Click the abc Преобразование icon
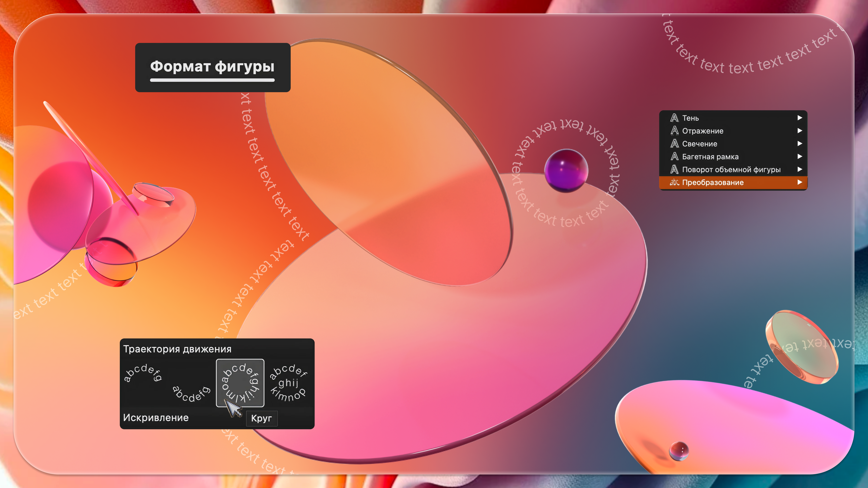This screenshot has height=488, width=868. 674,182
